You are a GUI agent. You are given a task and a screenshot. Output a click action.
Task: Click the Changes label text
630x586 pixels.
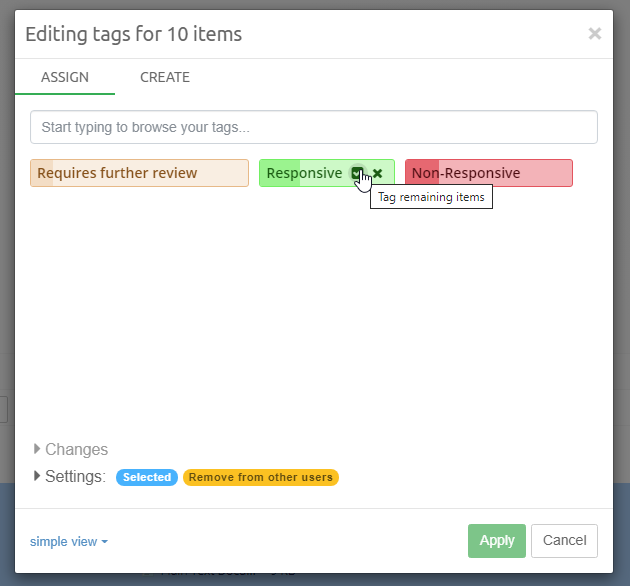coord(77,449)
